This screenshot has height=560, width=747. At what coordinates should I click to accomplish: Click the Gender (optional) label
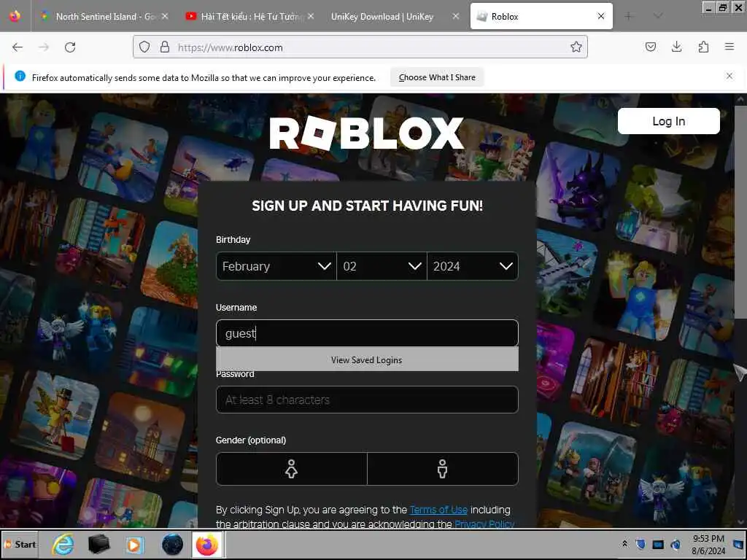click(251, 440)
